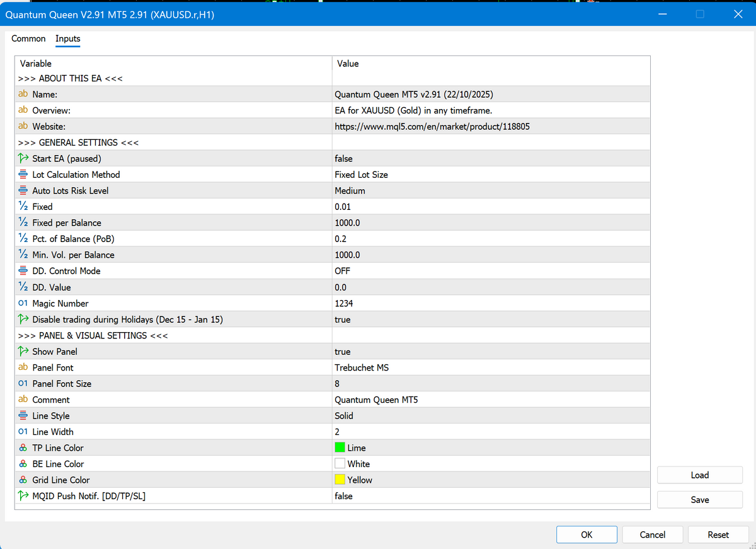The width and height of the screenshot is (756, 549).
Task: Click the list icon beside Lot Calculation Method
Action: click(x=23, y=174)
